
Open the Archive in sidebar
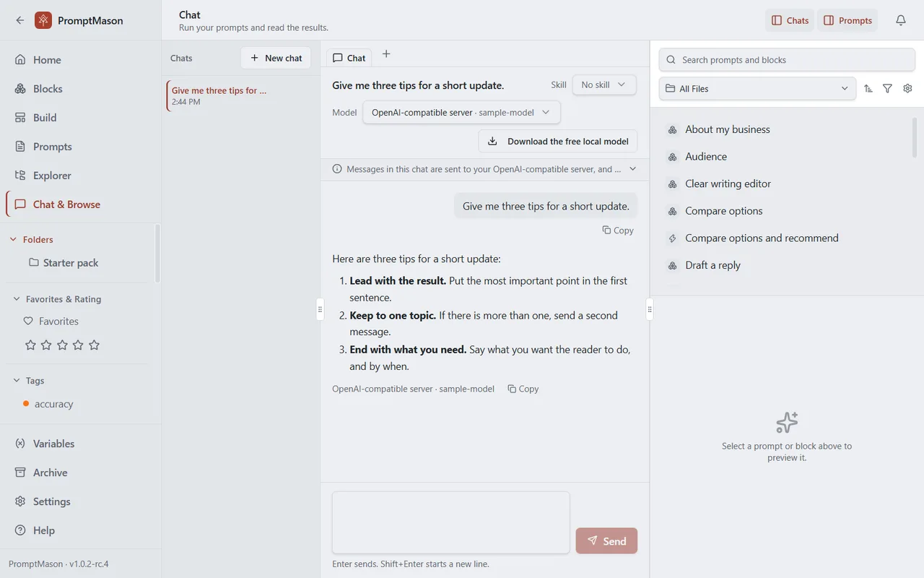click(x=80, y=473)
